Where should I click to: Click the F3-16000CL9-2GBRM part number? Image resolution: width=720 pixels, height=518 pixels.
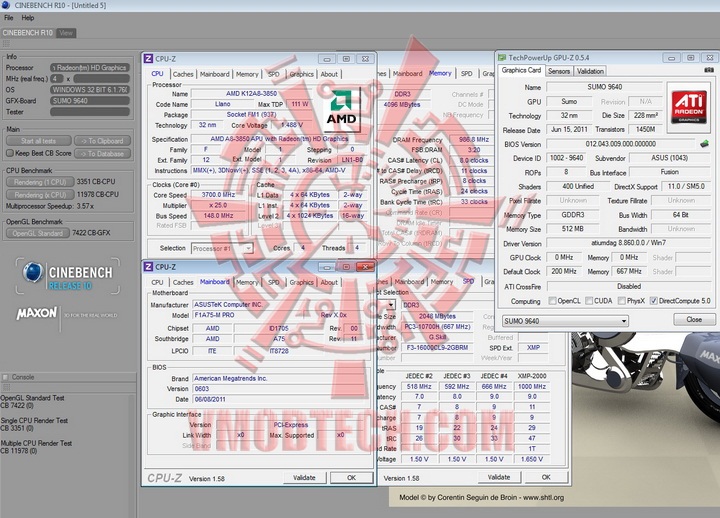[436, 348]
